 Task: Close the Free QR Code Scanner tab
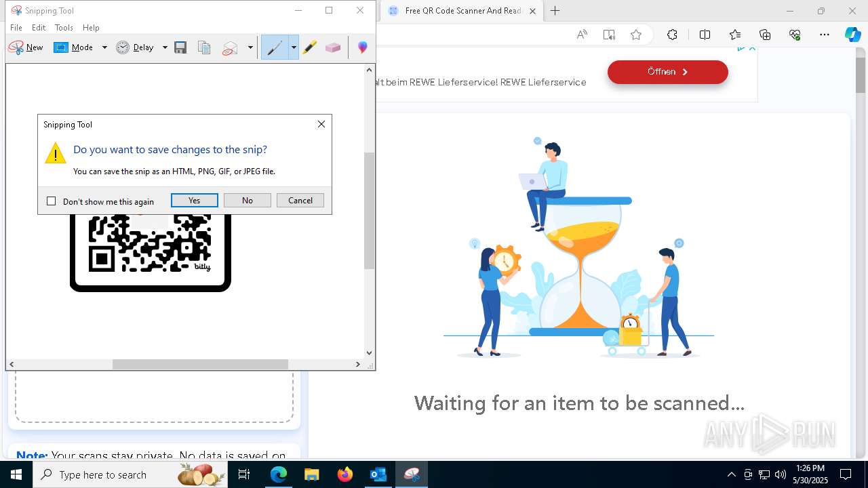click(532, 11)
